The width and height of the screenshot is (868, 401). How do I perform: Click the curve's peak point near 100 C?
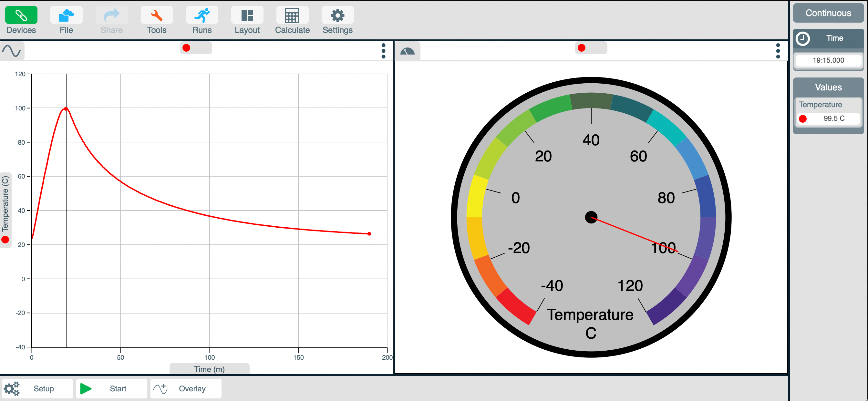point(66,108)
